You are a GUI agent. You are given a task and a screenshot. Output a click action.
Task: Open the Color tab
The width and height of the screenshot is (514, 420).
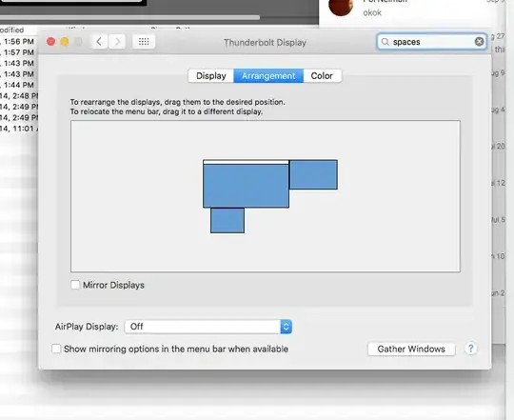point(322,76)
